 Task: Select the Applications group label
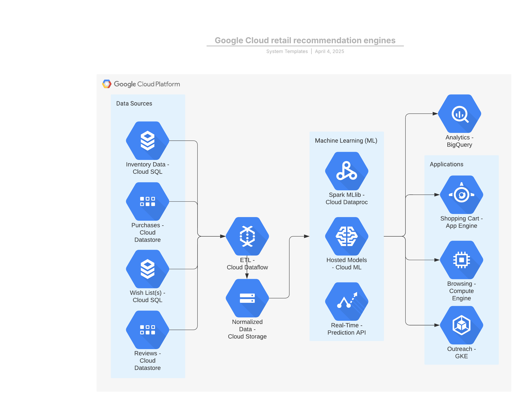coord(446,164)
